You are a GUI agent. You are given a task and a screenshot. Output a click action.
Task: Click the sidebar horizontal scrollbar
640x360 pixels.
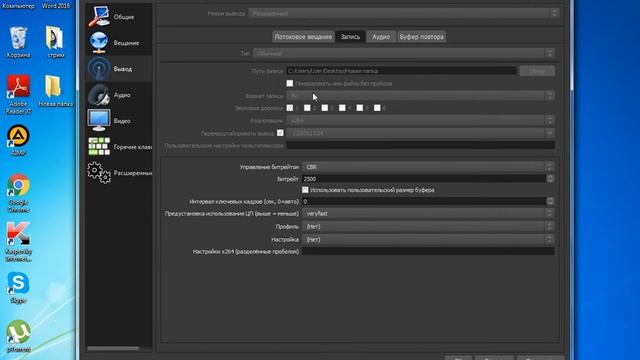[x=113, y=348]
